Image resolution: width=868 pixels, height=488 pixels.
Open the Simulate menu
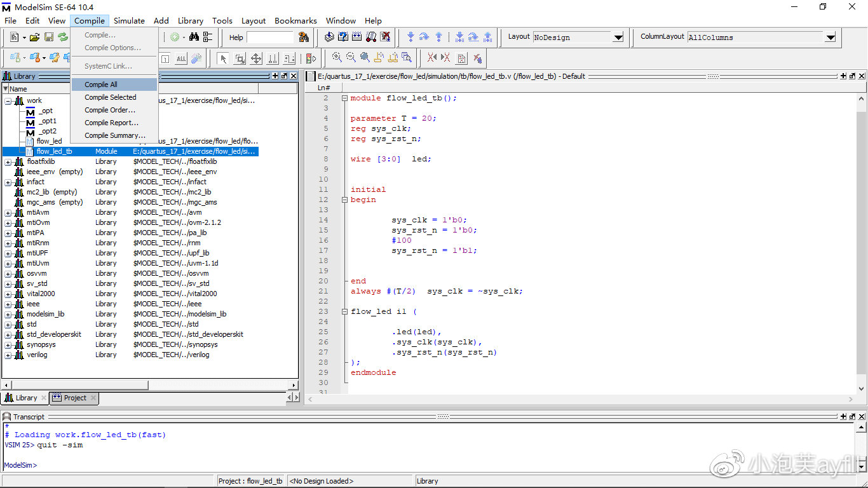click(x=129, y=20)
